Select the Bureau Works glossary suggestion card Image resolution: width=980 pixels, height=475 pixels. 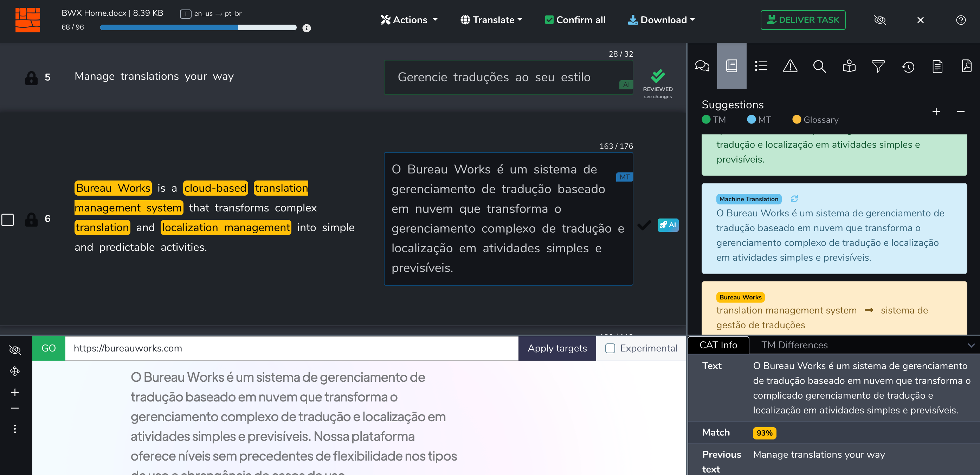coord(834,308)
